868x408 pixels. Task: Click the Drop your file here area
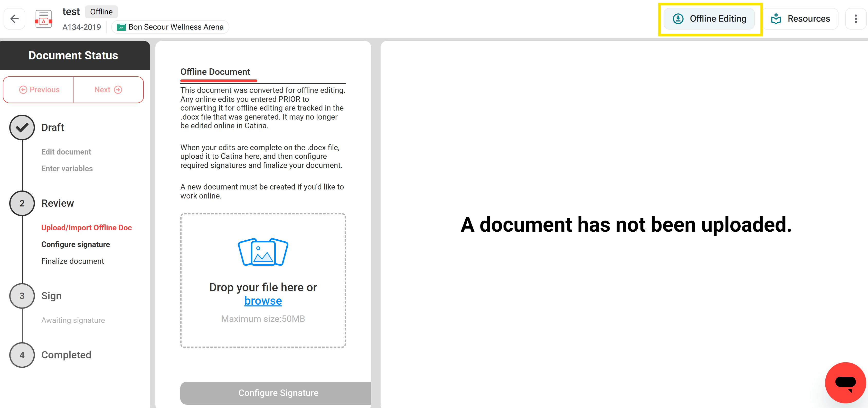click(263, 280)
